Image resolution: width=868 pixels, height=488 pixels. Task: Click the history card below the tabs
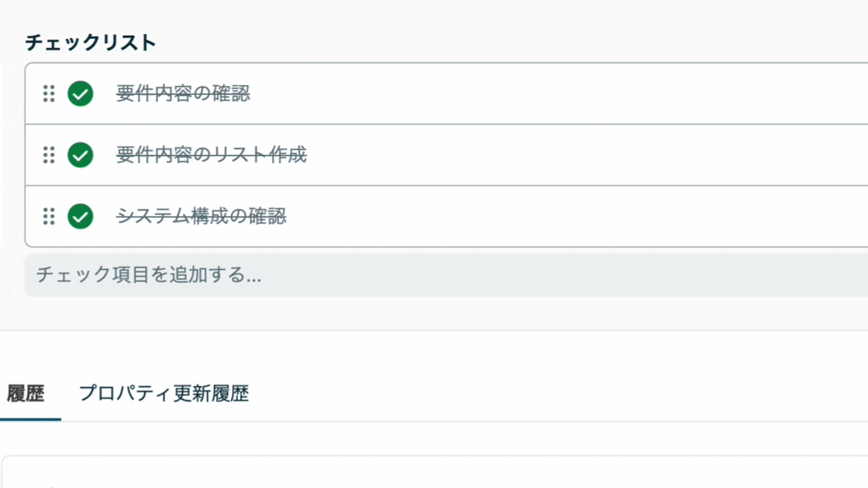click(x=435, y=472)
